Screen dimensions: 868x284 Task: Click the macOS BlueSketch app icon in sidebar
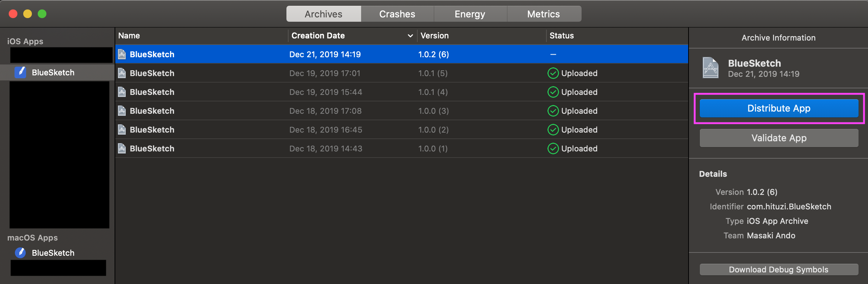20,252
